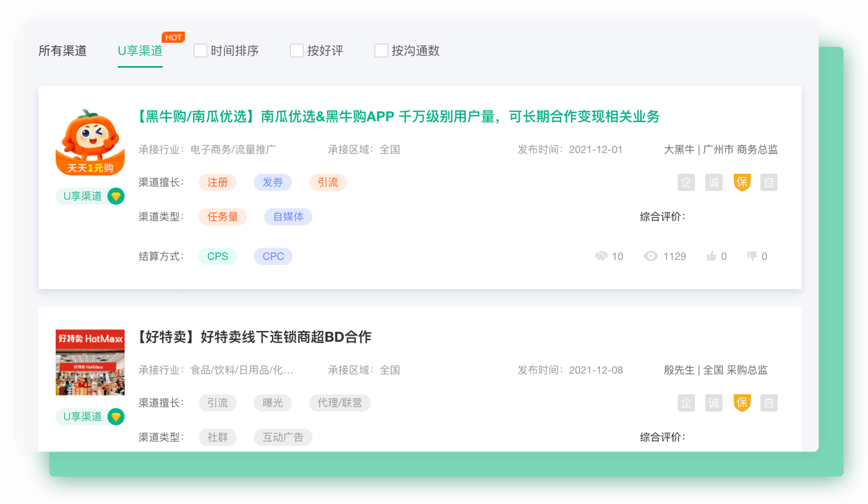Click 诚 badge in 黑牛购 listing

tap(714, 182)
